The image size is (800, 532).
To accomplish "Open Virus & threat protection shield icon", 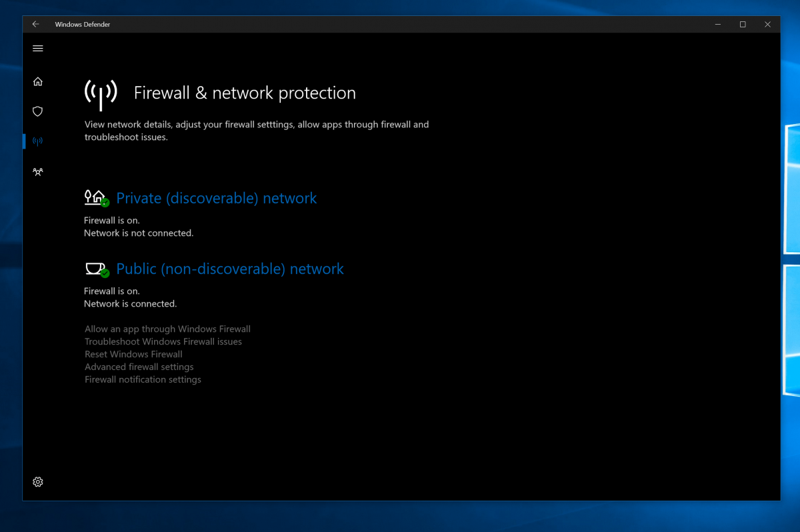I will click(38, 111).
